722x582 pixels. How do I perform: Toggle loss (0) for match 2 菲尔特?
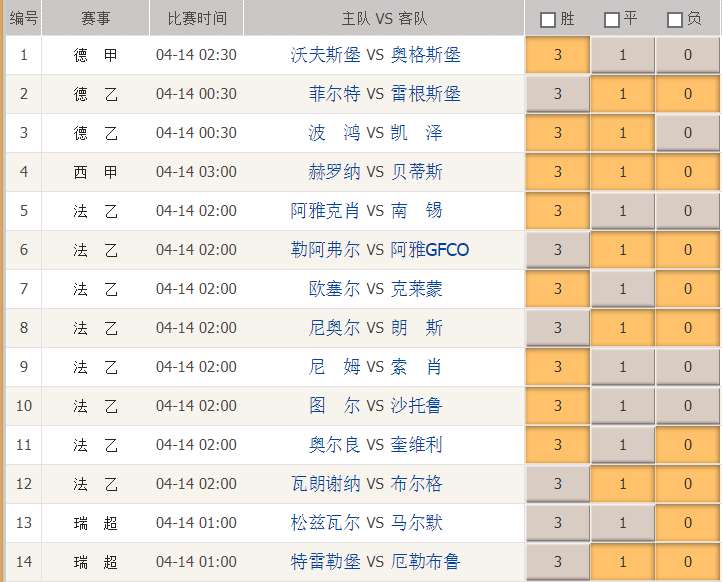[x=687, y=94]
